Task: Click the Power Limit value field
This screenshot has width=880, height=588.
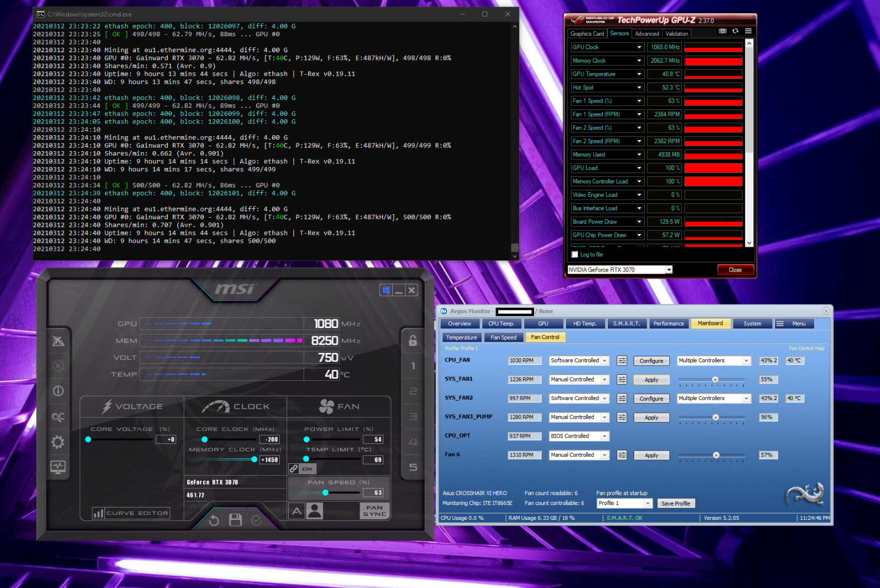Action: [373, 440]
